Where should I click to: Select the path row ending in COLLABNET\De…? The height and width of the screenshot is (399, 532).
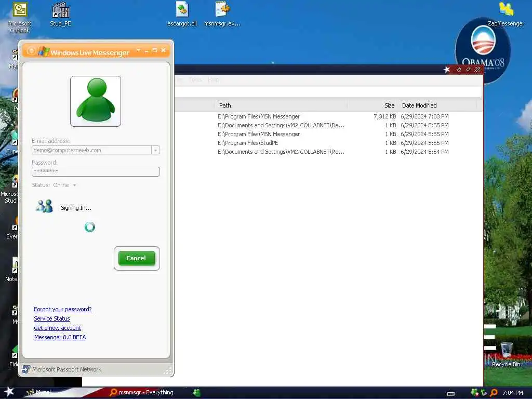click(x=328, y=125)
